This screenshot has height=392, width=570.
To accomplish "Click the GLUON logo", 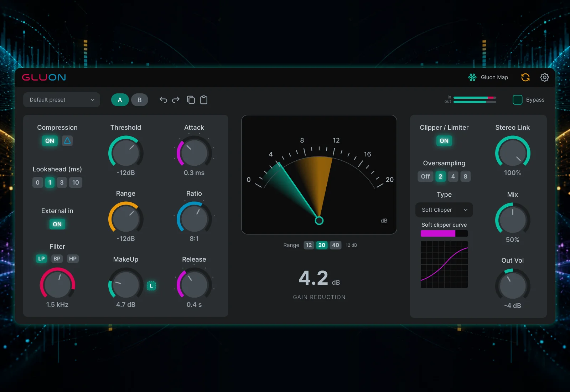I will pos(44,77).
